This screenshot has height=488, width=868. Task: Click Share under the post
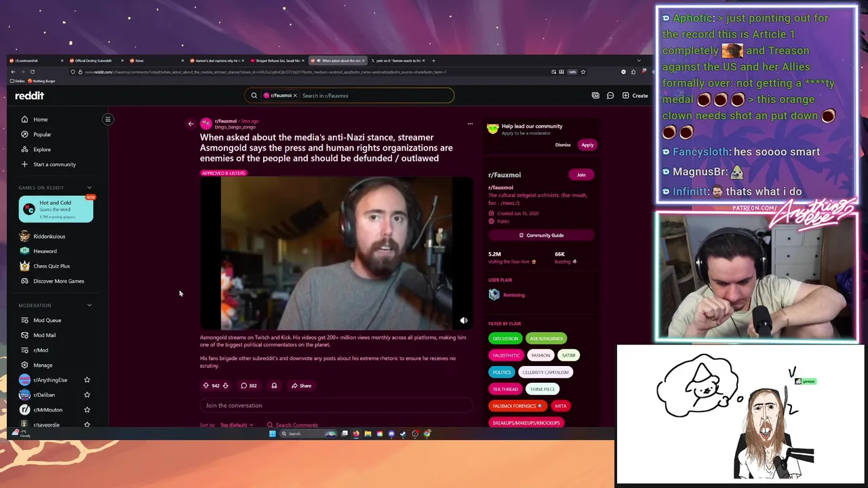pyautogui.click(x=302, y=386)
